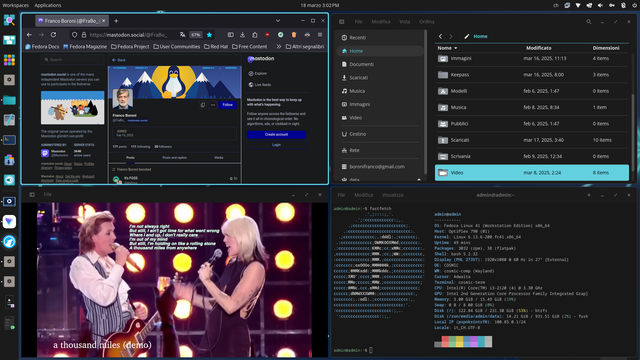Bookmark star icon in the address bar
The height and width of the screenshot is (360, 640).
click(209, 35)
